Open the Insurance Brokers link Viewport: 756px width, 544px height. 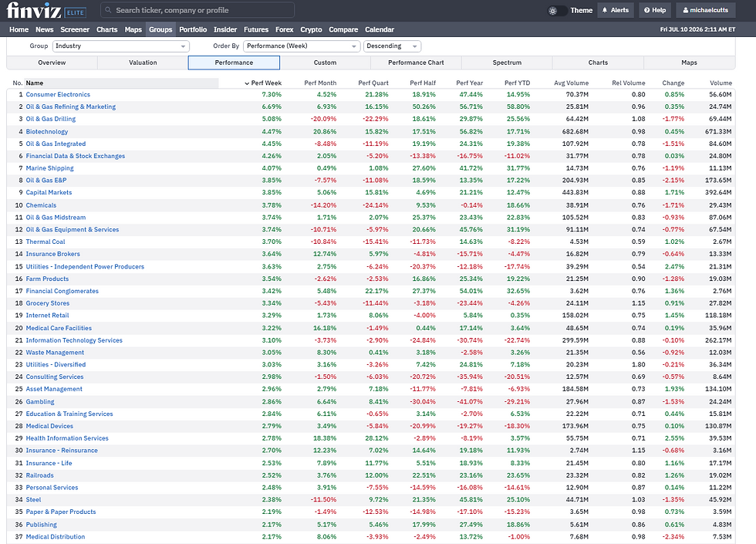[x=53, y=254]
